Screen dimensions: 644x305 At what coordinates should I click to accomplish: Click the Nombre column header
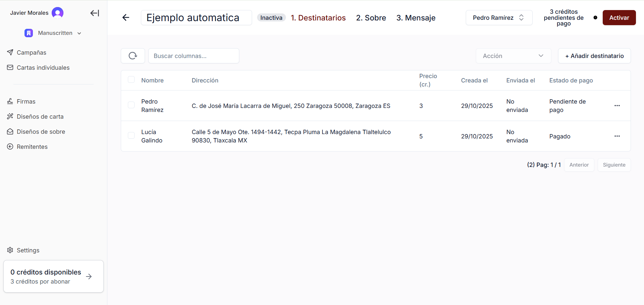click(152, 80)
